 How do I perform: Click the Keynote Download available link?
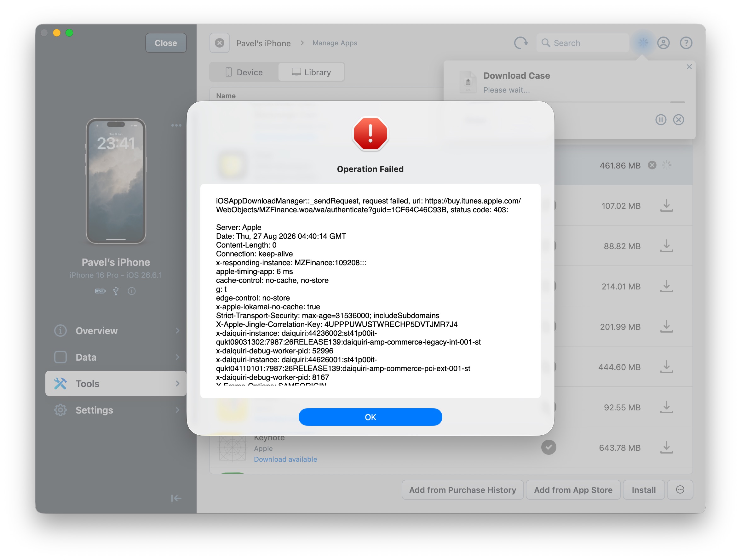(x=285, y=459)
